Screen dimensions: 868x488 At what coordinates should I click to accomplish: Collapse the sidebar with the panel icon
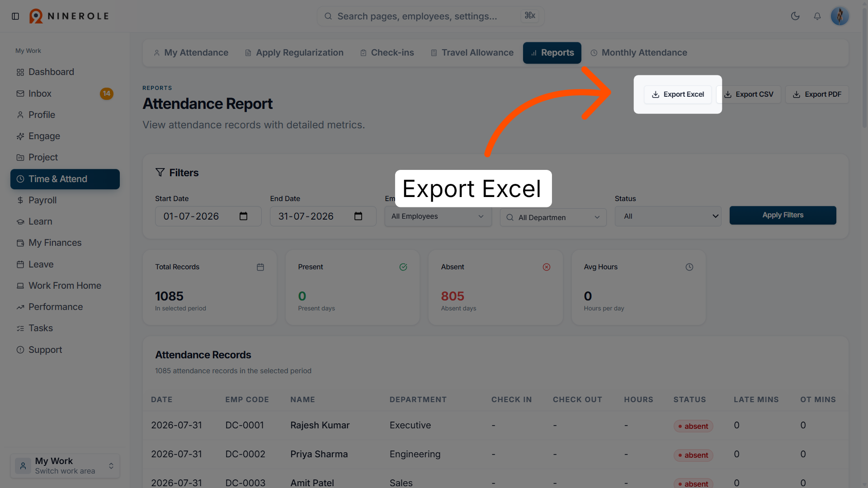click(15, 16)
